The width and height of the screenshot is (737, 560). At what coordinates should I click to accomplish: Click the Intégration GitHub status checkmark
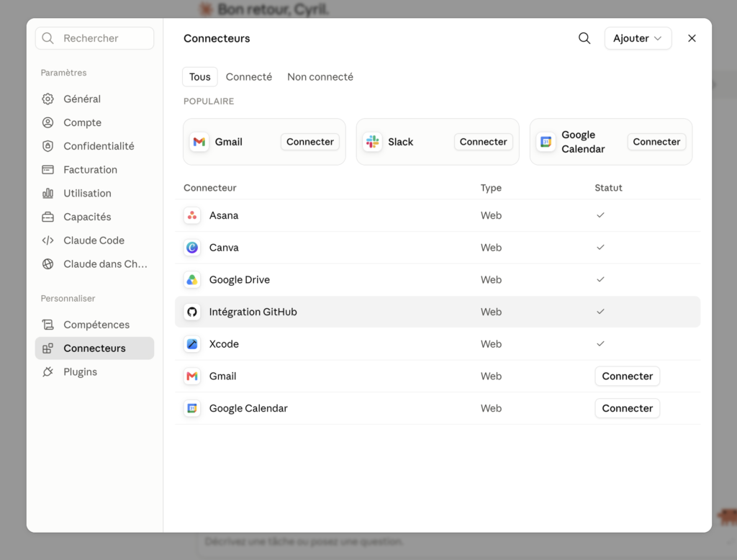point(600,311)
